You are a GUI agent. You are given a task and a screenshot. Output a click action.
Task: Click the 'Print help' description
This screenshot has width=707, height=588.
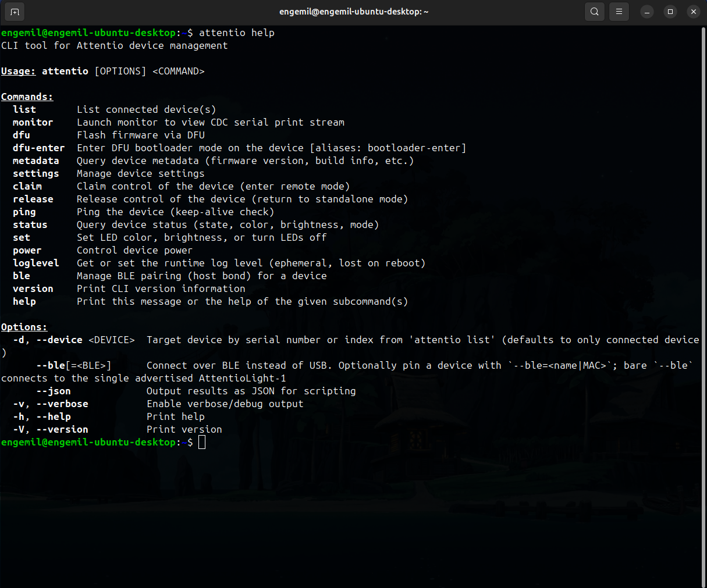(x=176, y=417)
